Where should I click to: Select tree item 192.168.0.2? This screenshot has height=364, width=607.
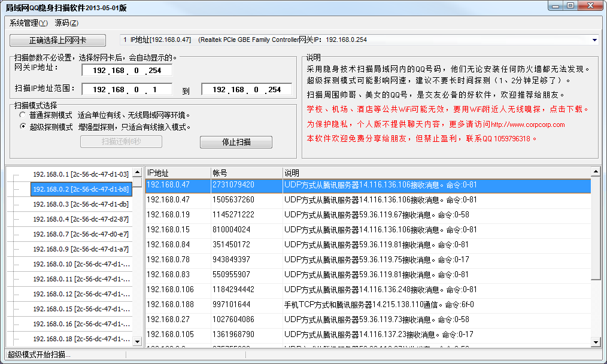pos(81,189)
